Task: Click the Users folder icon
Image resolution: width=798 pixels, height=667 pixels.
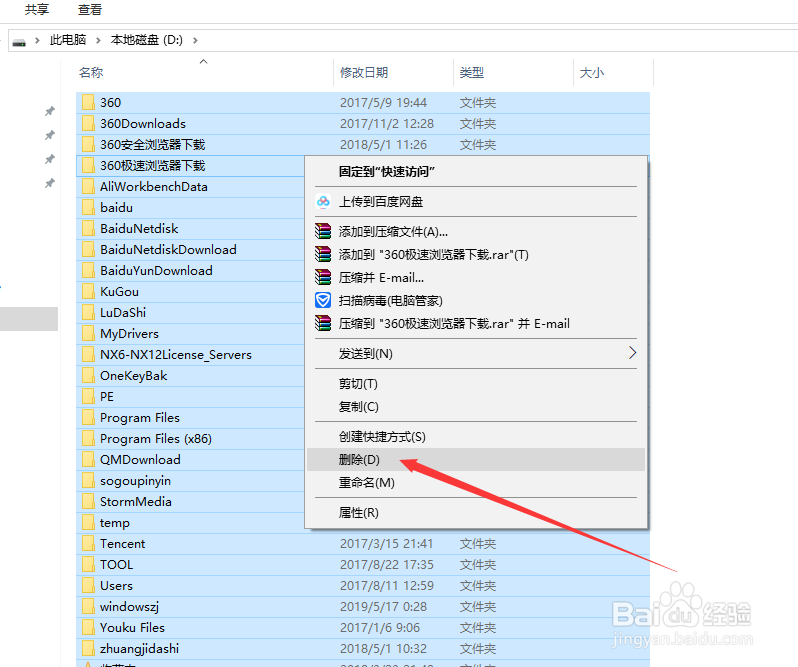Action: pos(88,586)
